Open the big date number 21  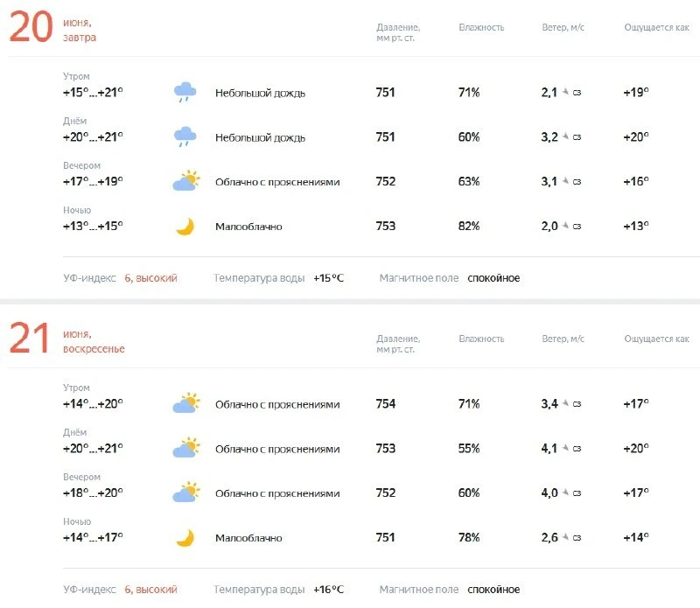coord(30,338)
